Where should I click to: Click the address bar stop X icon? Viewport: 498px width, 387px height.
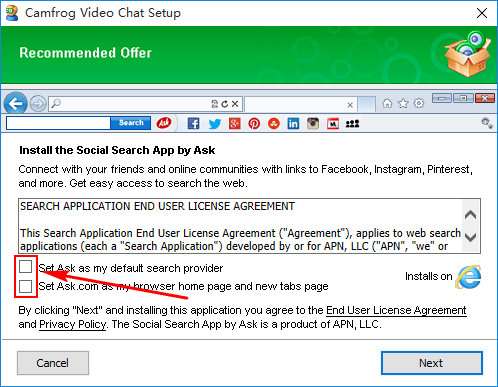click(x=235, y=104)
